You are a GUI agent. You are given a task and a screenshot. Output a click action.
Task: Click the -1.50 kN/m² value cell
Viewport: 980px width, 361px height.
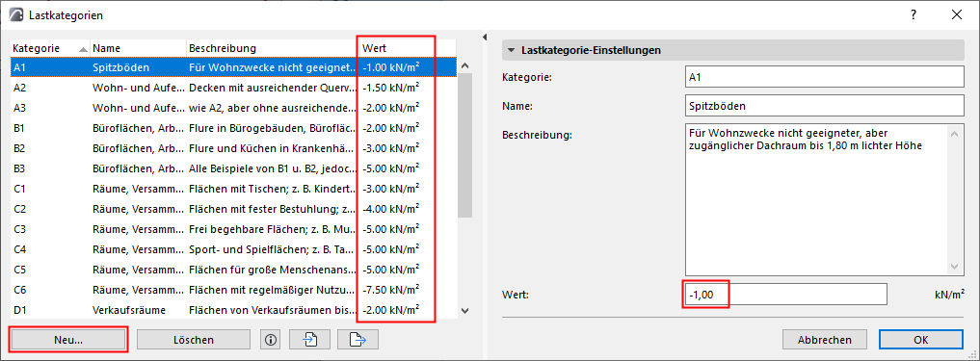click(390, 87)
